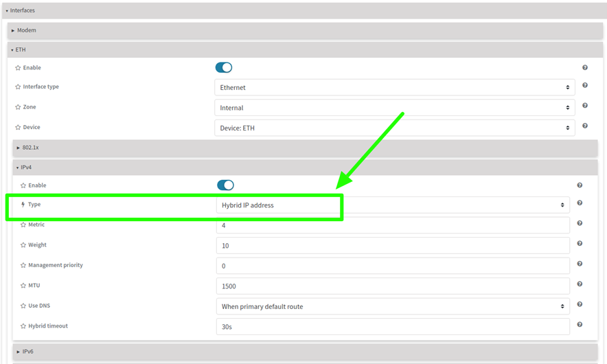Toggle the ETH interface Enable switch

[224, 67]
